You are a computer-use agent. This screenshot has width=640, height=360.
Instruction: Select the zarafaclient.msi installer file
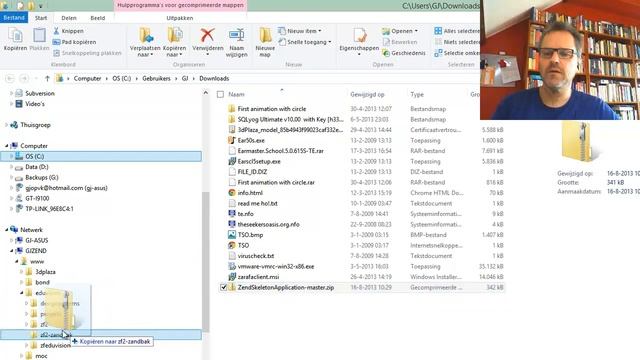[258, 277]
